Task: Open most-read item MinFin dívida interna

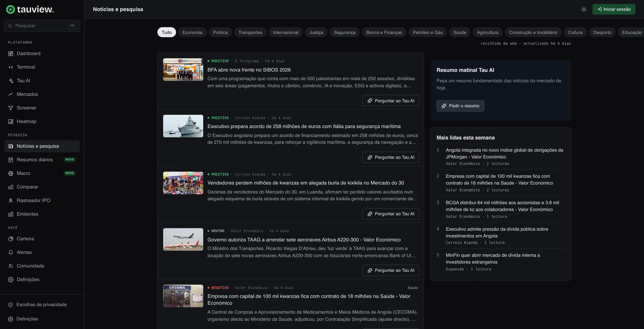Action: 493,259
